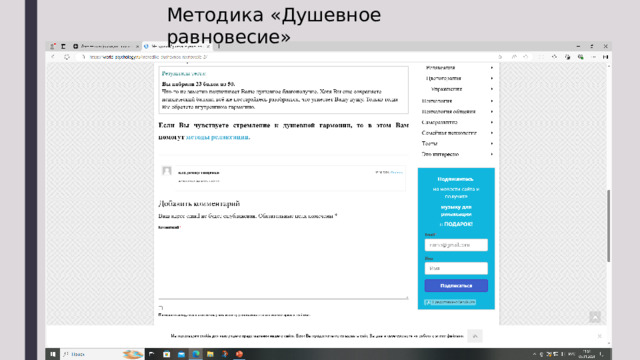The height and width of the screenshot is (360, 640).
Task: Expand the second sidebar submenu arrow
Action: 492,78
